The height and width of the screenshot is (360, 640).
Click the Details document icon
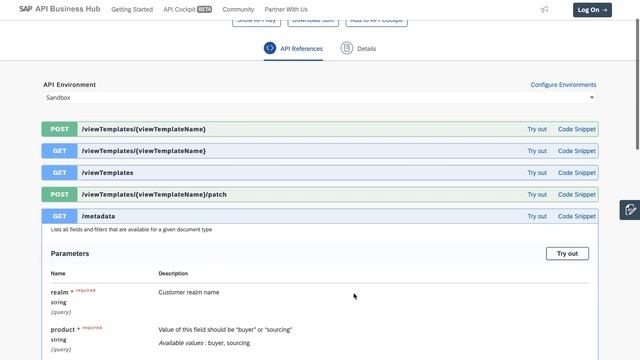(x=347, y=48)
